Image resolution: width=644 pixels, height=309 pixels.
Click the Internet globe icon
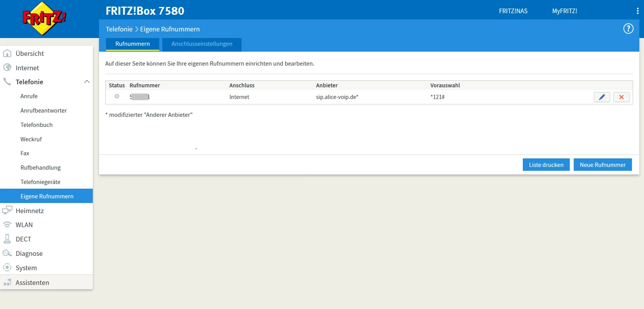7,68
